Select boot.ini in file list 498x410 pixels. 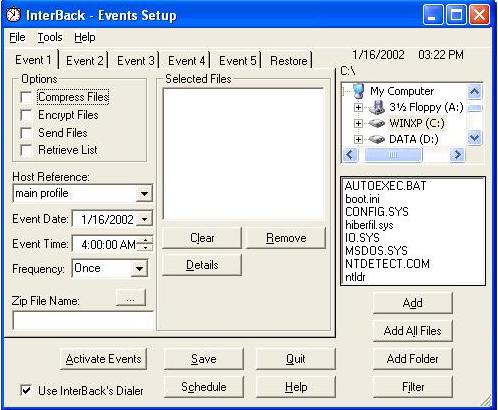tap(362, 199)
